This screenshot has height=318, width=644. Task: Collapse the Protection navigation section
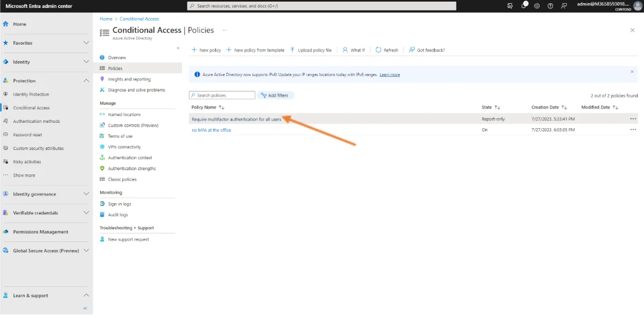click(86, 81)
